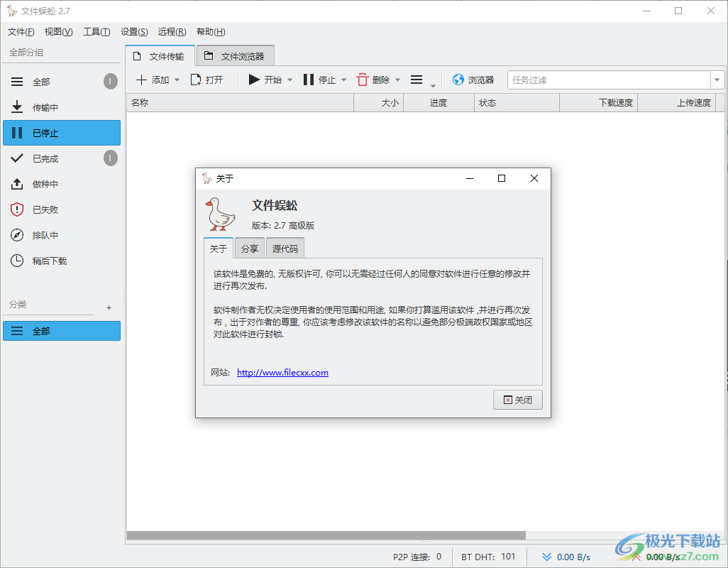
Task: Start downloads with the 开始 play icon
Action: coord(253,80)
